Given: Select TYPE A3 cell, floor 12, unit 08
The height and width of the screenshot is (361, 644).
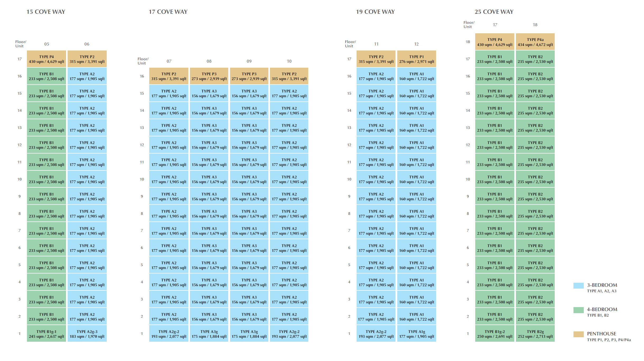Looking at the screenshot, I should coord(209,145).
